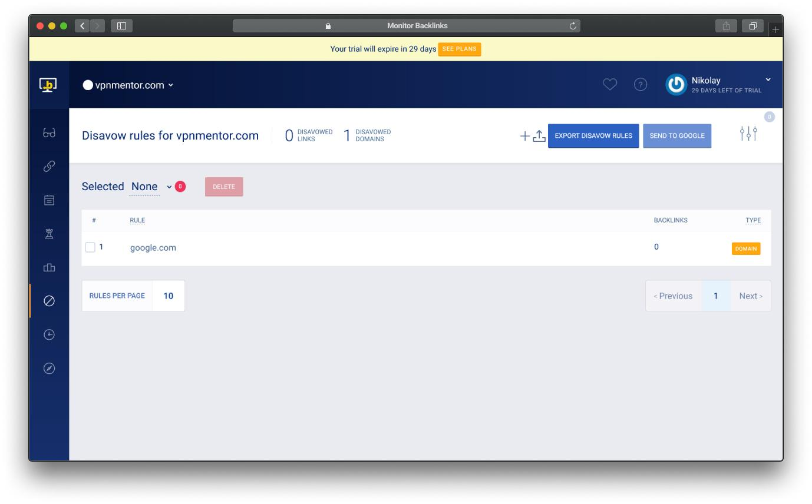
Task: Select page 1 in pagination
Action: [x=716, y=296]
